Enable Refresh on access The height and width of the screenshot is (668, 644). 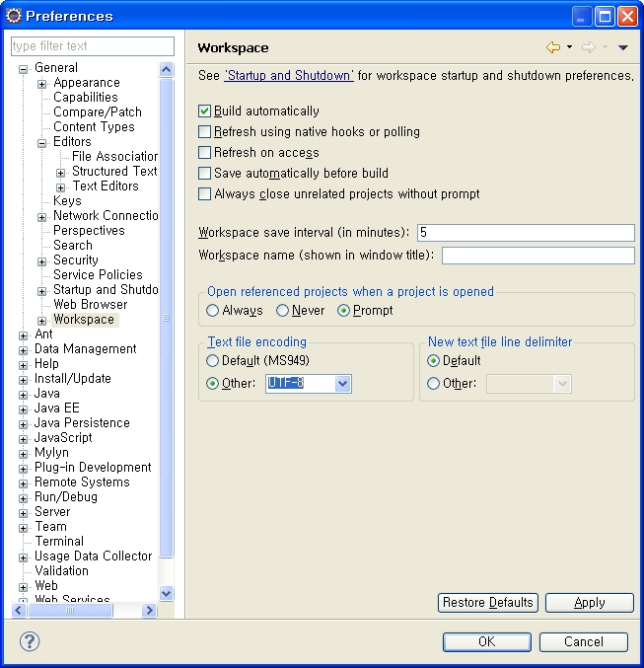coord(205,153)
